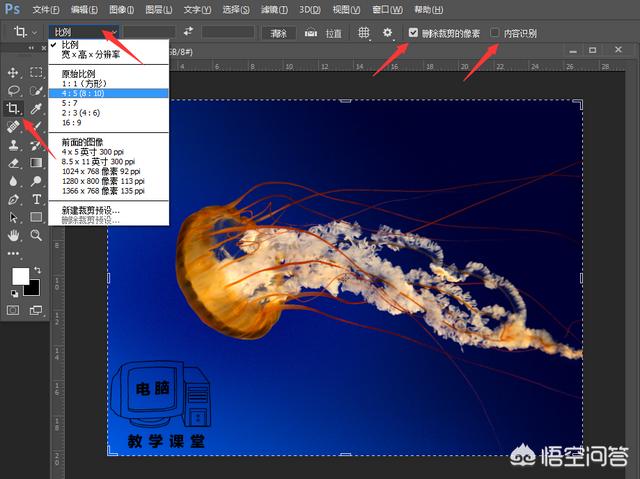The image size is (640, 479).
Task: Toggle Quick Mask mode
Action: (x=13, y=310)
